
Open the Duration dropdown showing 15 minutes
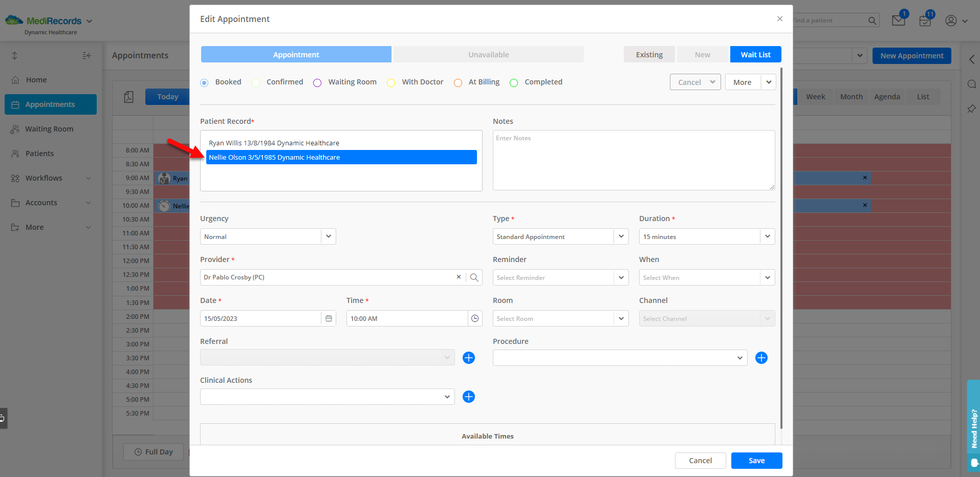[707, 236]
